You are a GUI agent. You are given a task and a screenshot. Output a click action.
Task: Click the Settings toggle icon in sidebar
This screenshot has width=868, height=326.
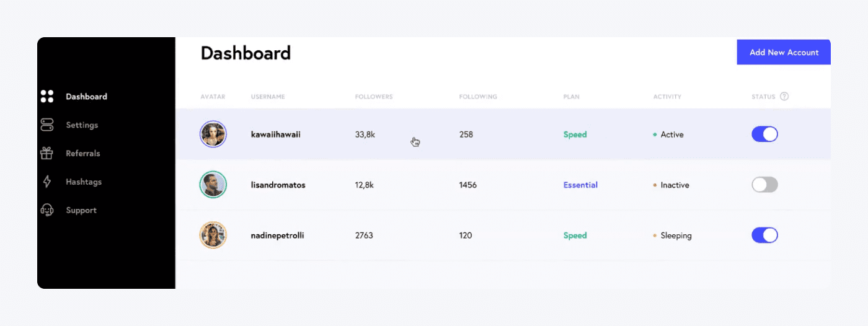(47, 125)
